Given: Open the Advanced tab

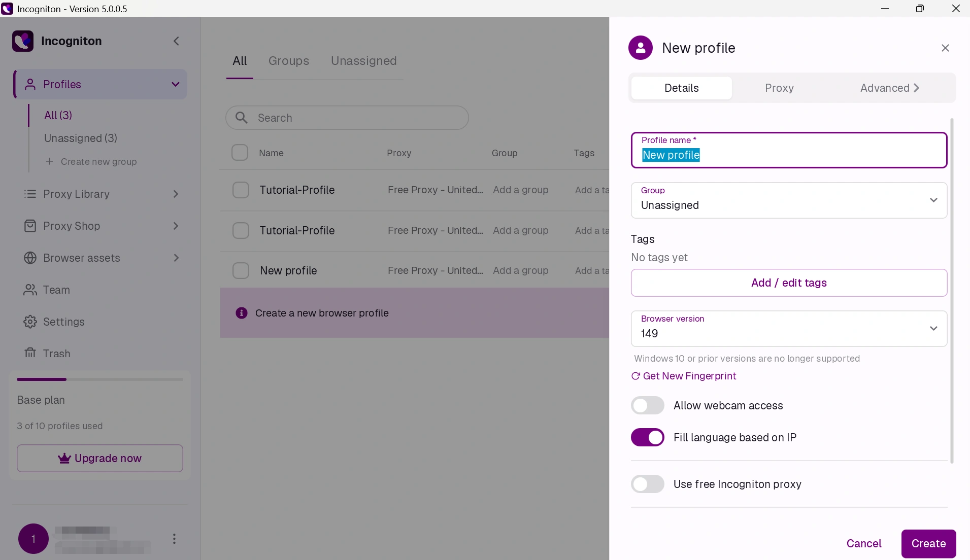Looking at the screenshot, I should (x=890, y=88).
